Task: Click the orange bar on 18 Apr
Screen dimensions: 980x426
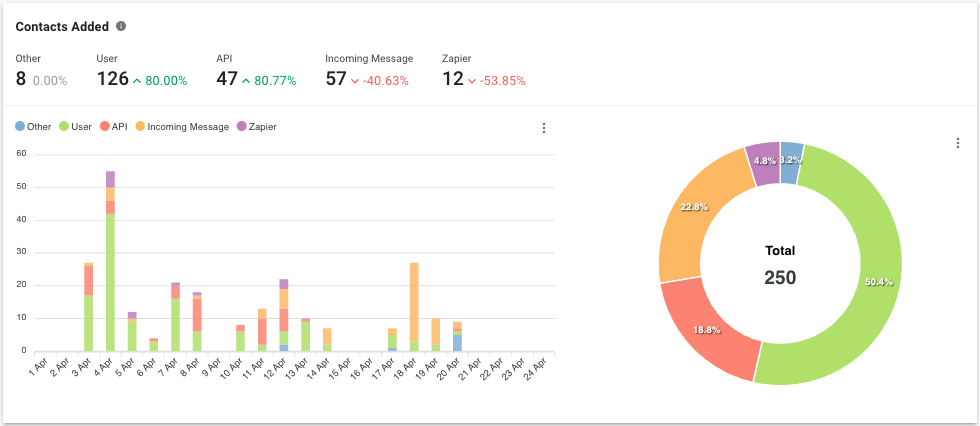Action: tap(414, 300)
